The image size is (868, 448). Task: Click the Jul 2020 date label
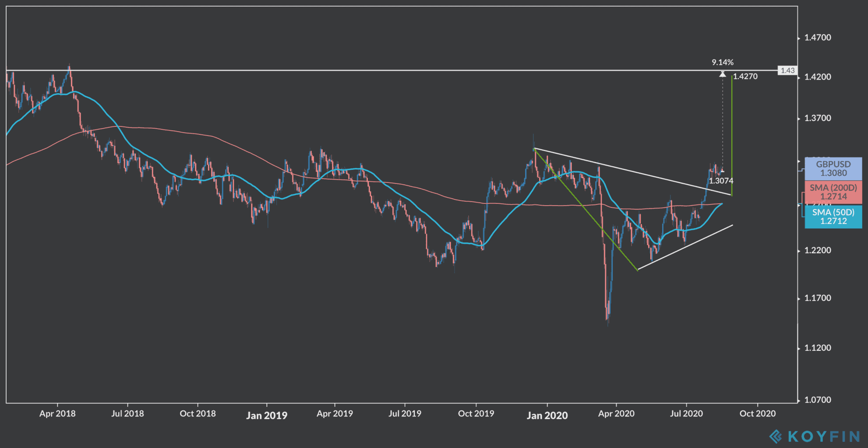point(686,413)
